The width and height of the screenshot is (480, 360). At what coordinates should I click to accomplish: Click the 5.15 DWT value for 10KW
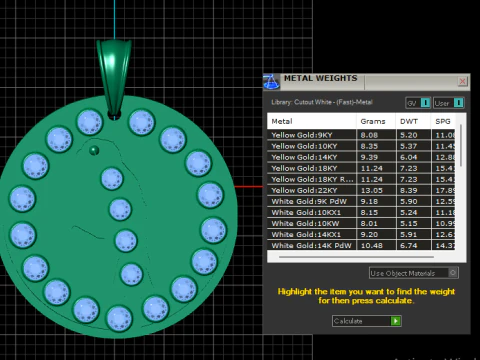(408, 223)
